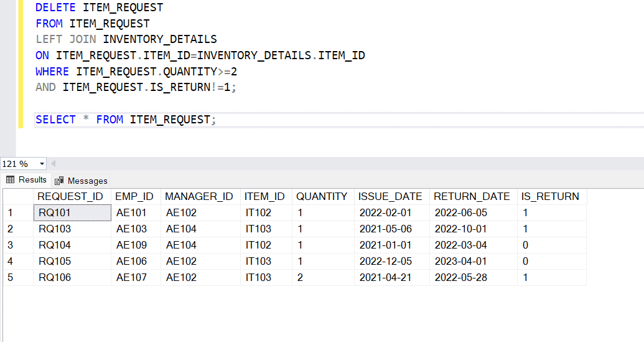This screenshot has width=644, height=342.
Task: Click the 2022-02-01 issue date cell
Action: click(392, 212)
